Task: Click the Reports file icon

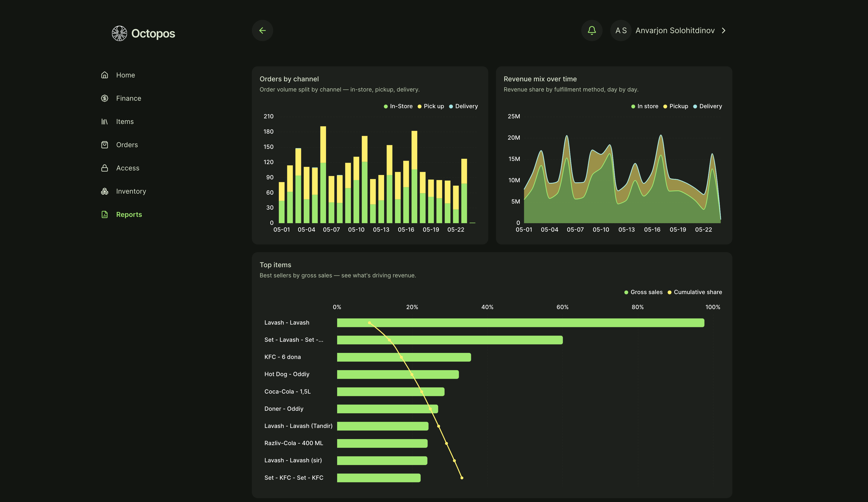Action: [x=105, y=214]
